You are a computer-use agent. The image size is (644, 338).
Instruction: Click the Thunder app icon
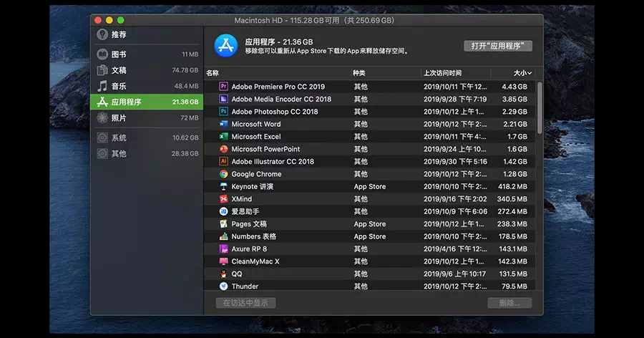tap(223, 286)
